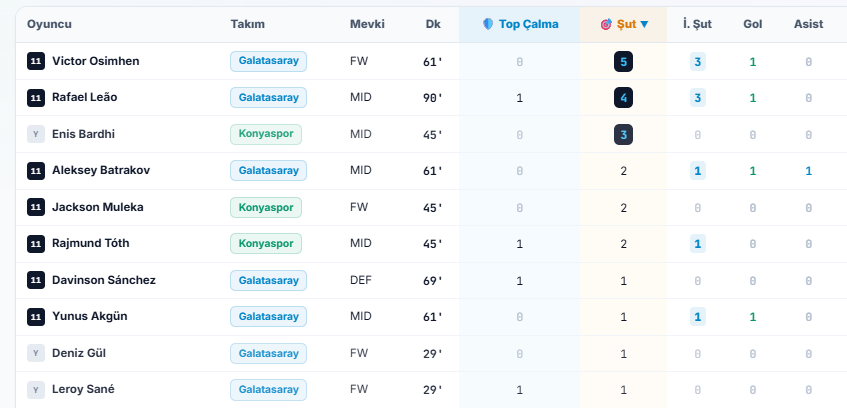Click Enis Bardhi's highlighted 3 shots badge
This screenshot has width=847, height=408.
point(623,135)
